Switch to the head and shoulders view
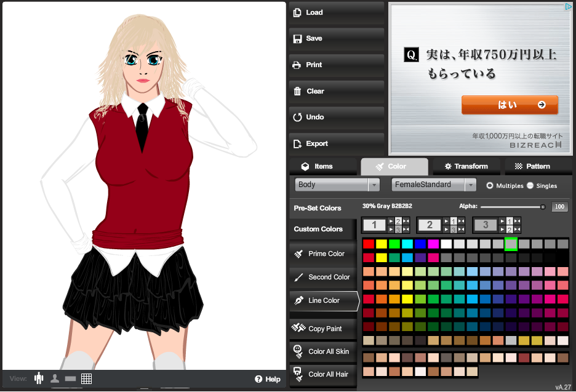 (55, 378)
